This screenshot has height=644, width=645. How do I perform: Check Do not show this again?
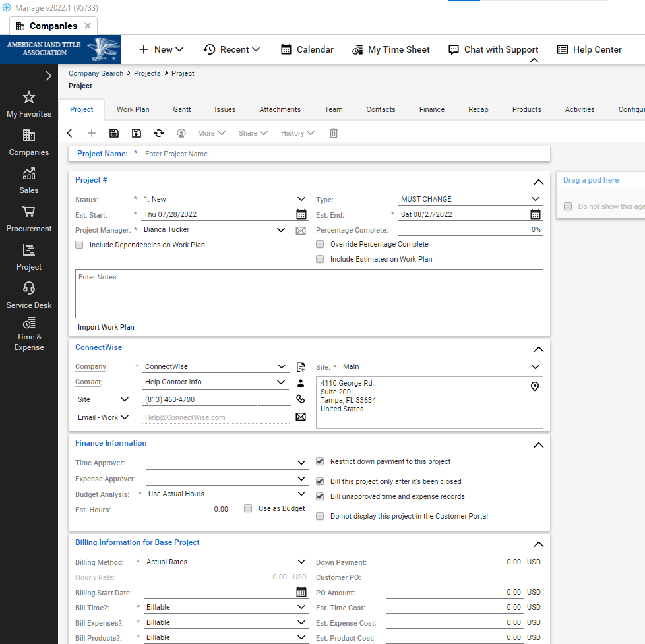point(568,206)
